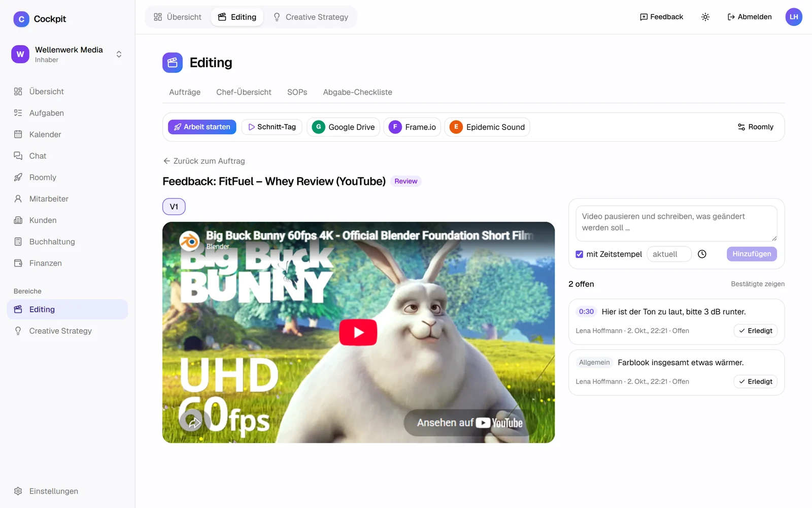Click the Schnitt-Tag button
The height and width of the screenshot is (508, 812).
(272, 127)
